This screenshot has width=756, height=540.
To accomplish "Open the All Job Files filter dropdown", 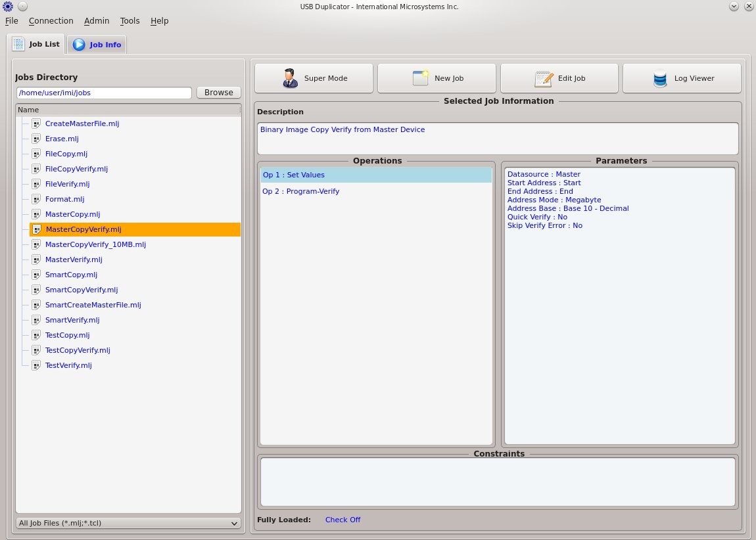I will coord(128,523).
